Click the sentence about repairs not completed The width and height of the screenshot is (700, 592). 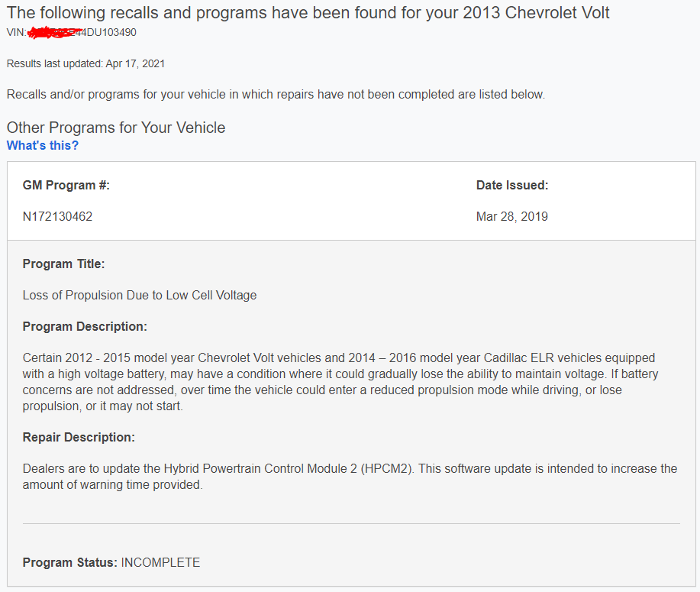(276, 95)
